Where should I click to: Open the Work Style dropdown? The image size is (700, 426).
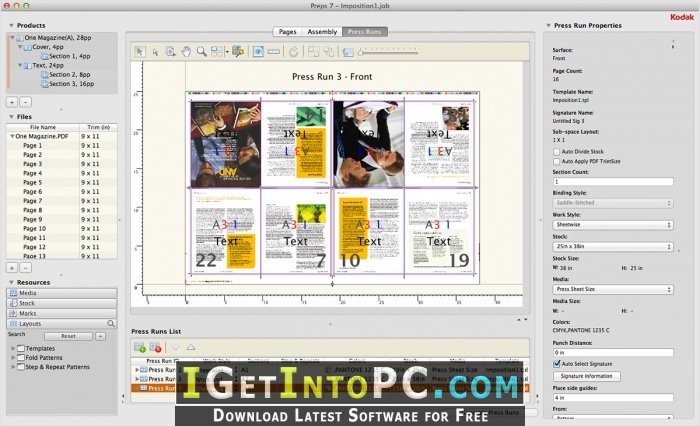613,225
